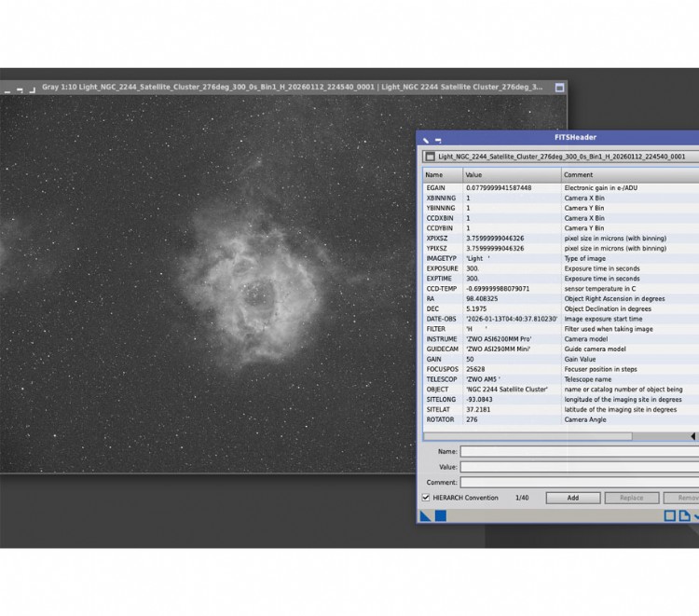Select the YBINNING keyword row

click(561, 208)
